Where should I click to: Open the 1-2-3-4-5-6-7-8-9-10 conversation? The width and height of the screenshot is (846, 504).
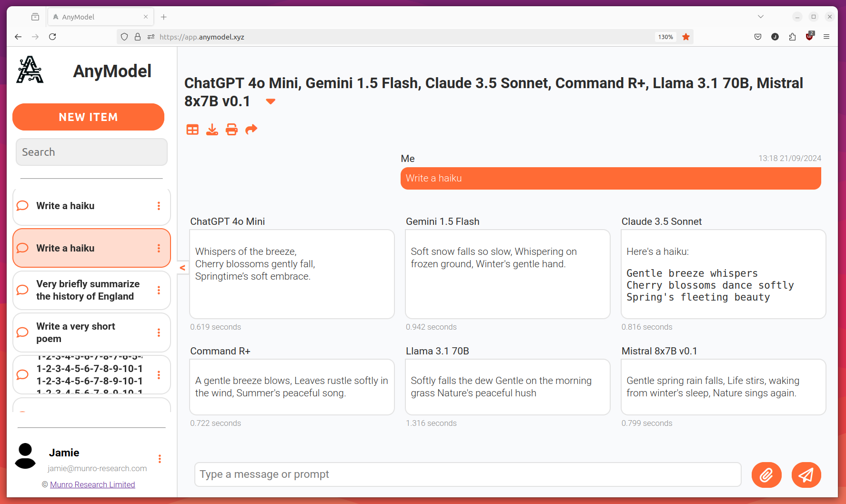[91, 375]
